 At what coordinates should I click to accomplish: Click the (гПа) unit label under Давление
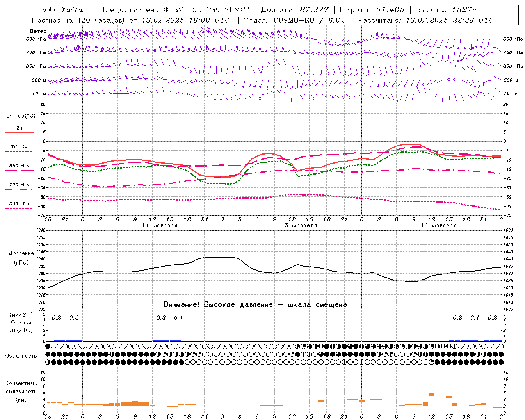21,262
